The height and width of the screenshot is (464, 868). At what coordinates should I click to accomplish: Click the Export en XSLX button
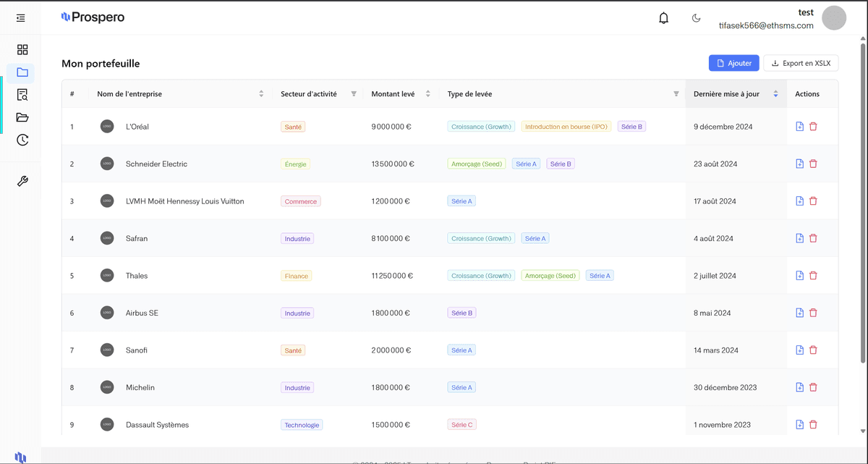click(801, 63)
